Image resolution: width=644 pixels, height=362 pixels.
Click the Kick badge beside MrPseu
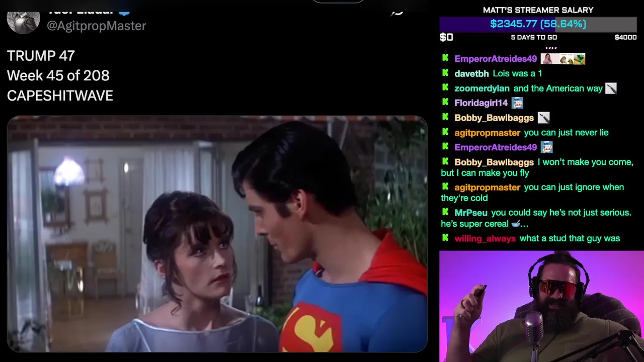[445, 212]
